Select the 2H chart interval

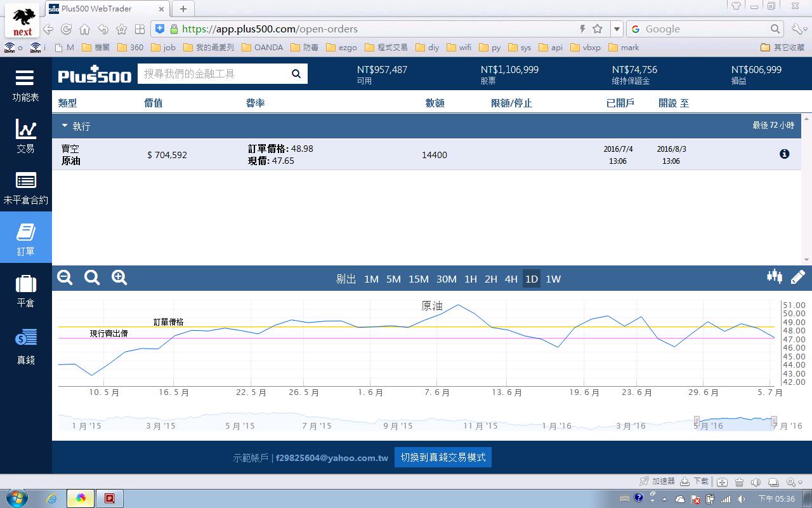(491, 279)
